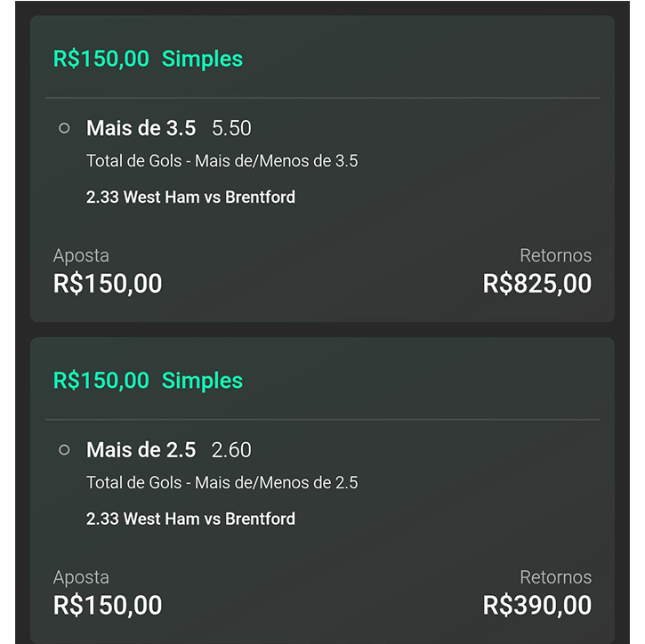Image resolution: width=645 pixels, height=644 pixels.
Task: Click the 5.50 odds value
Action: tap(231, 128)
